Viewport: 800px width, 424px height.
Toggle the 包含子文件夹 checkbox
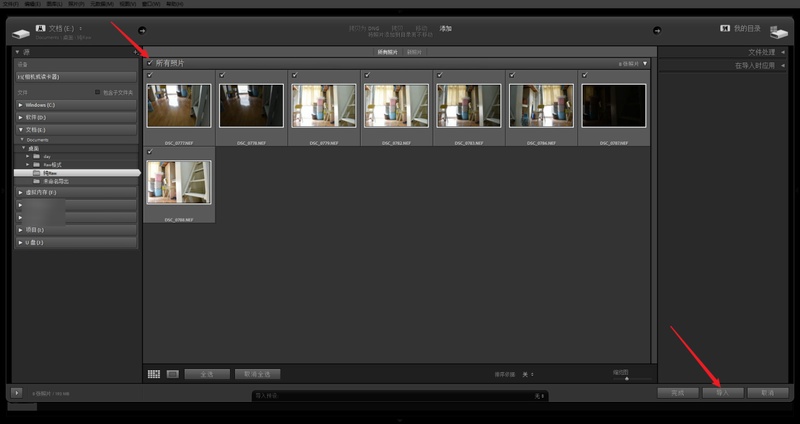pyautogui.click(x=97, y=92)
